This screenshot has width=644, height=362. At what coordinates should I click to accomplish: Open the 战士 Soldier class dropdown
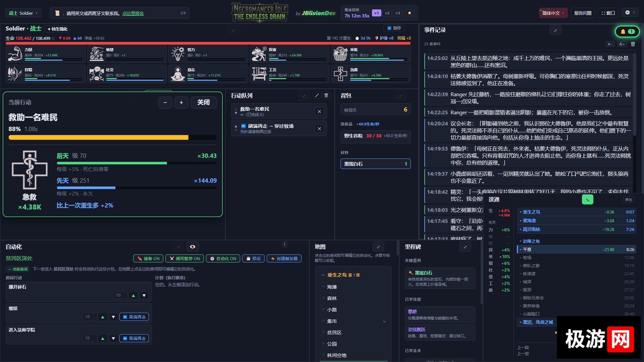coord(23,13)
